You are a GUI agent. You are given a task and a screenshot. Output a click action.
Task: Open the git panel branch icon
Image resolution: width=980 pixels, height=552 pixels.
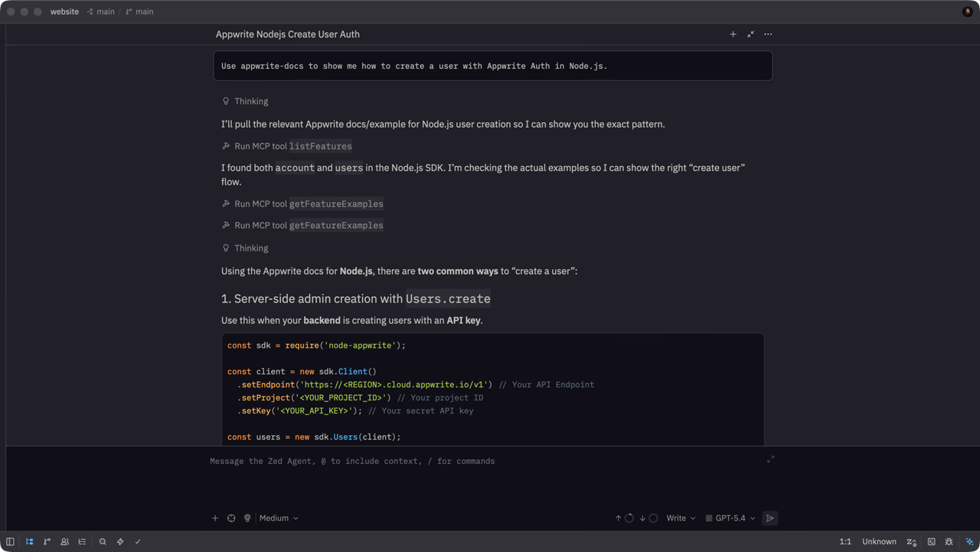coord(47,541)
